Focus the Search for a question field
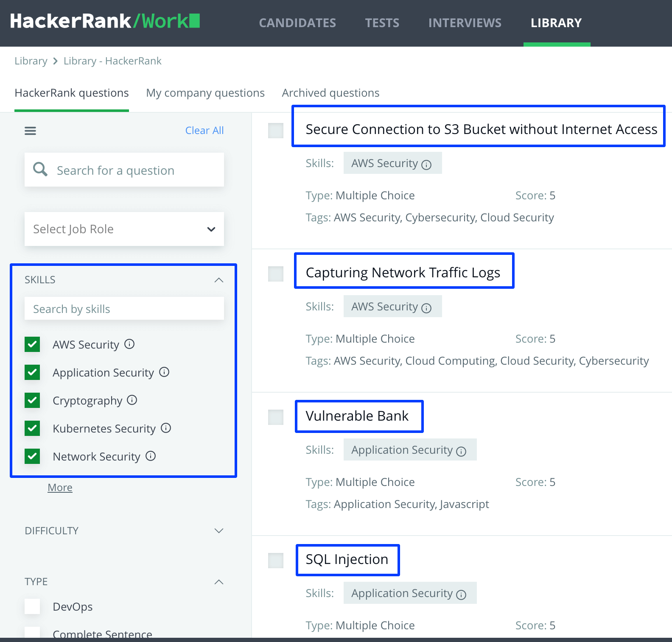Screen dimensions: 672x642 coord(124,170)
